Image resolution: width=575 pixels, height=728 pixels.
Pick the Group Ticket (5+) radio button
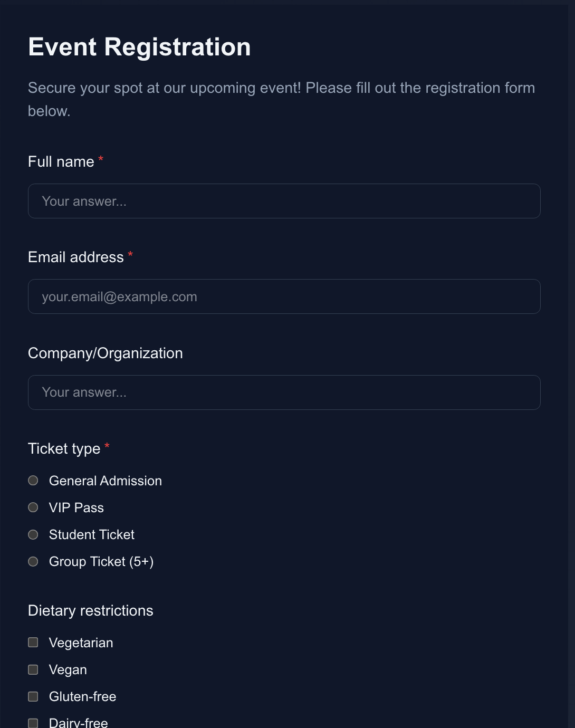click(33, 561)
